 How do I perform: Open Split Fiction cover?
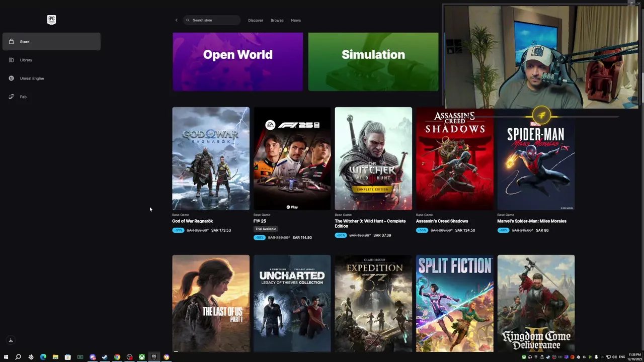click(455, 303)
